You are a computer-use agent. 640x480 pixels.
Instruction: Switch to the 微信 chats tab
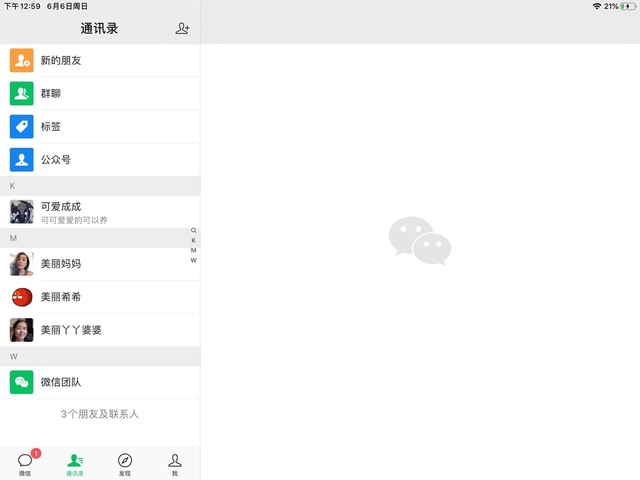(25, 463)
